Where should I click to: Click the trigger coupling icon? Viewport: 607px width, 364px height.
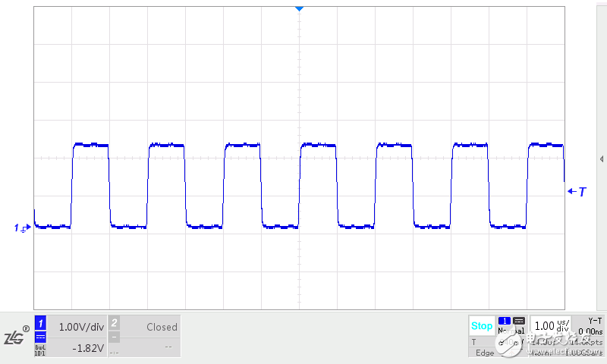click(519, 321)
